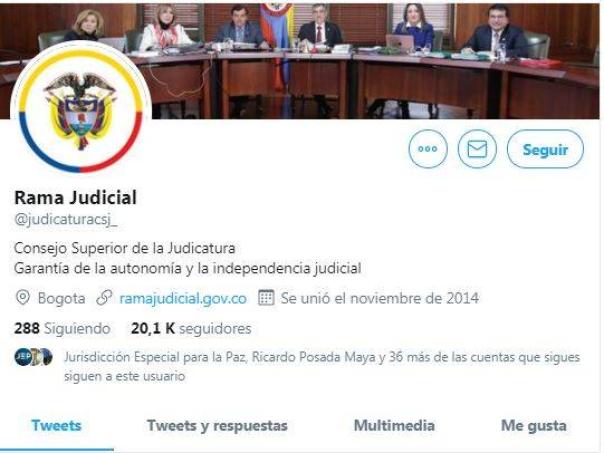Open the Rama Judicial profile avatar
The height and width of the screenshot is (453, 604).
(81, 108)
